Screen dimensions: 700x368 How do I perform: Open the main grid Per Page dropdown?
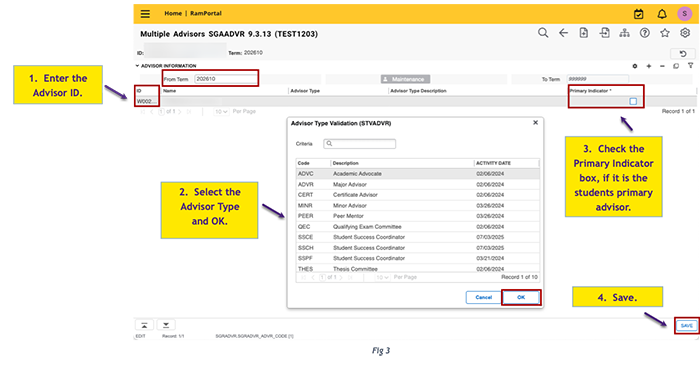point(221,112)
